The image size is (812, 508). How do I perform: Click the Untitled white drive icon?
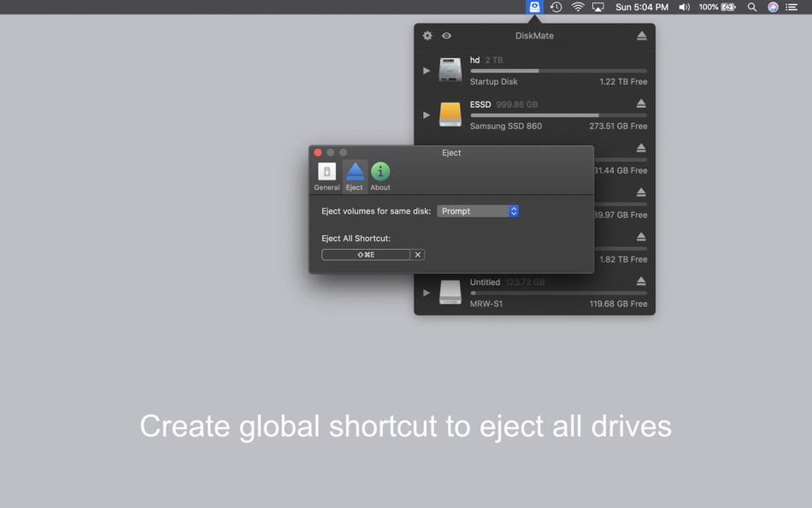pyautogui.click(x=450, y=292)
